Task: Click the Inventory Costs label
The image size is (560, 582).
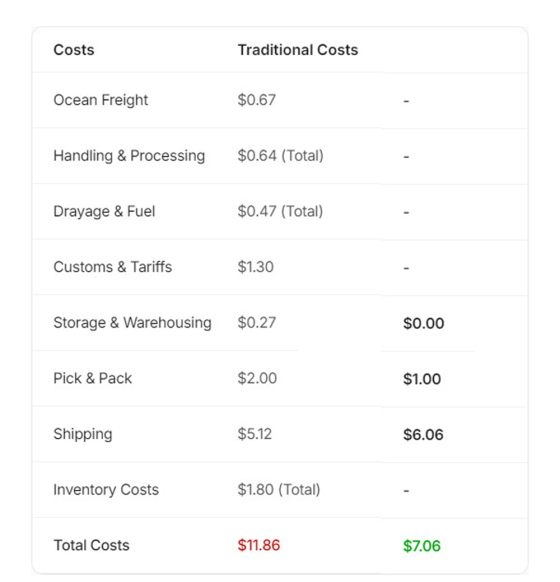Action: click(106, 490)
